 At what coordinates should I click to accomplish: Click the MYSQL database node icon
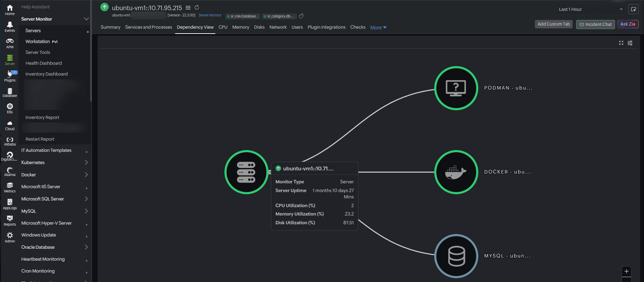(x=456, y=256)
